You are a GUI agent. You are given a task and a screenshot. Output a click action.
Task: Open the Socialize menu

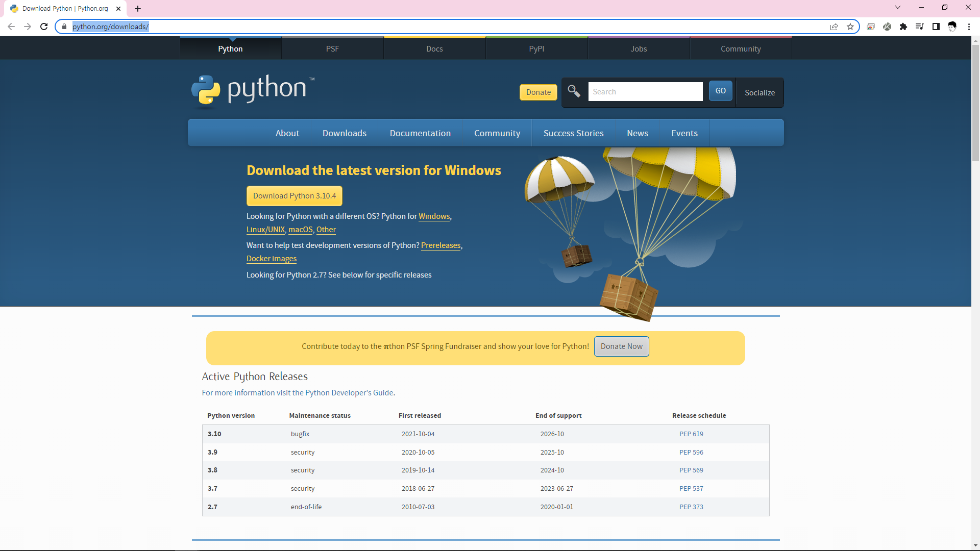click(x=759, y=92)
